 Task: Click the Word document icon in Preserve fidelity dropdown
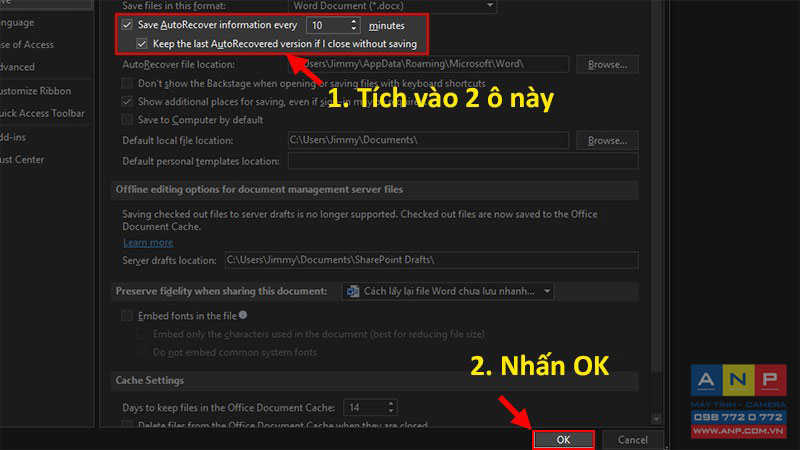tap(353, 291)
